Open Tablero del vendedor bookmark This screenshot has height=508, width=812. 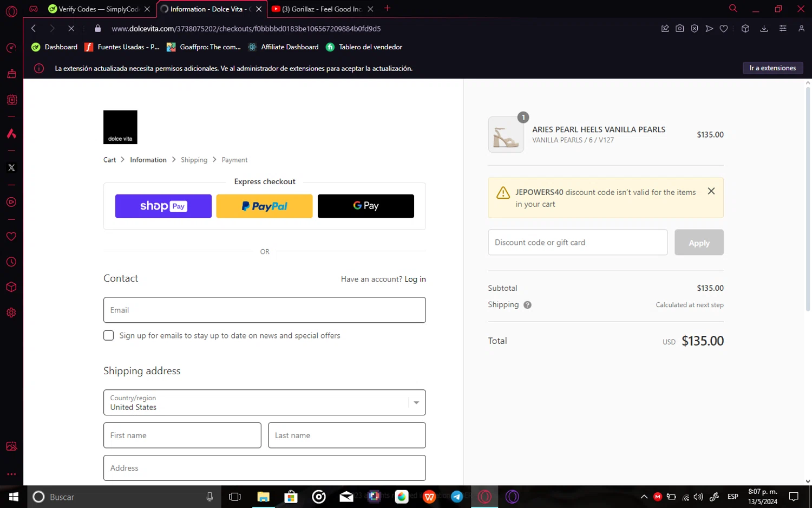[x=364, y=47]
